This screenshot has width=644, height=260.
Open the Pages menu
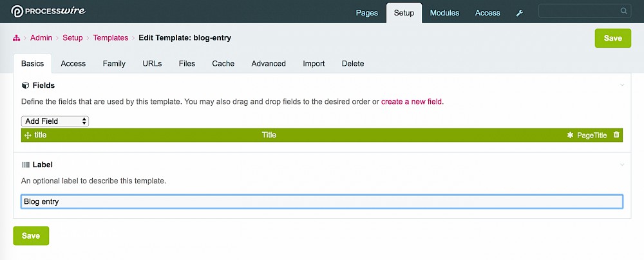tap(367, 13)
